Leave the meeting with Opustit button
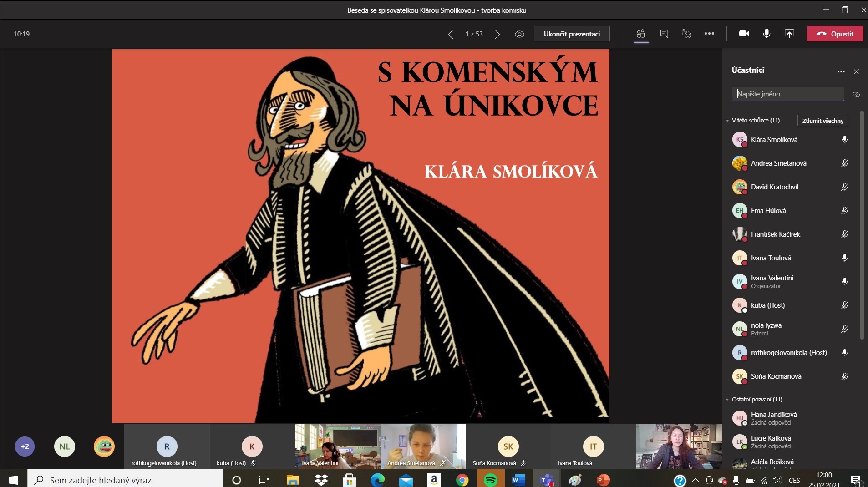The height and width of the screenshot is (487, 868). [835, 34]
